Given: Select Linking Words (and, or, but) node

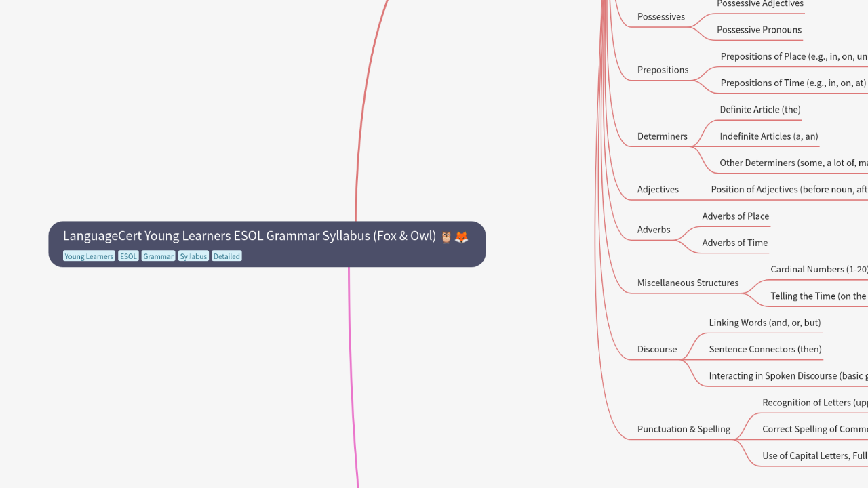Looking at the screenshot, I should tap(765, 323).
